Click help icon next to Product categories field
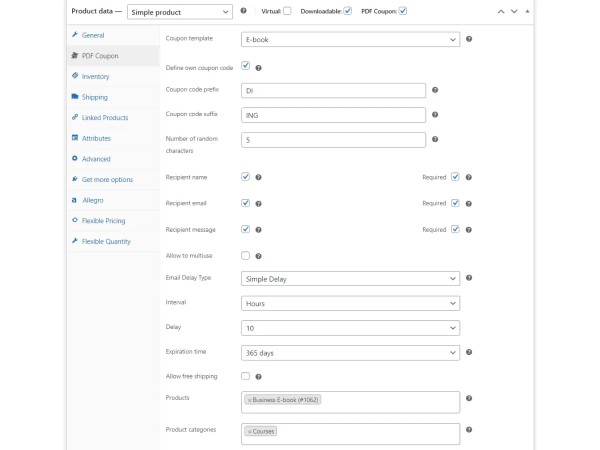Image resolution: width=600 pixels, height=450 pixels. coord(469,430)
